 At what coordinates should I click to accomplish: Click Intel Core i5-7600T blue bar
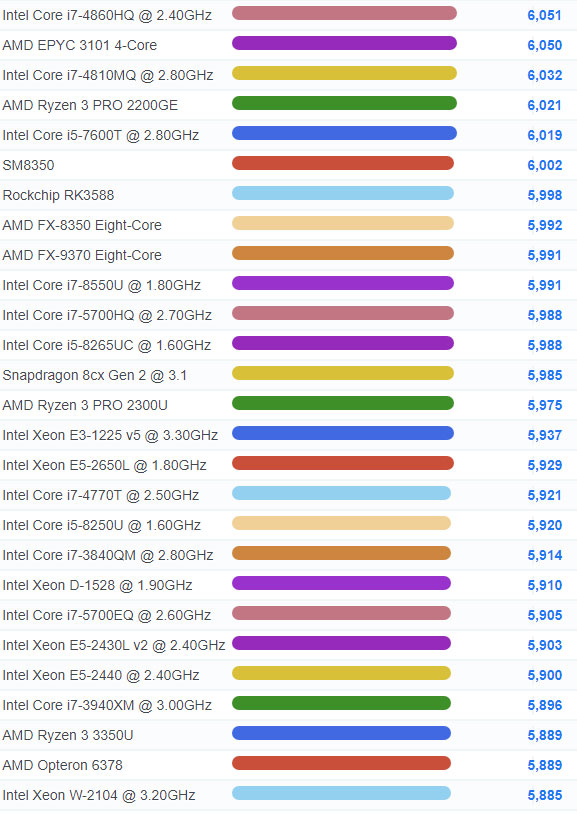coord(344,133)
